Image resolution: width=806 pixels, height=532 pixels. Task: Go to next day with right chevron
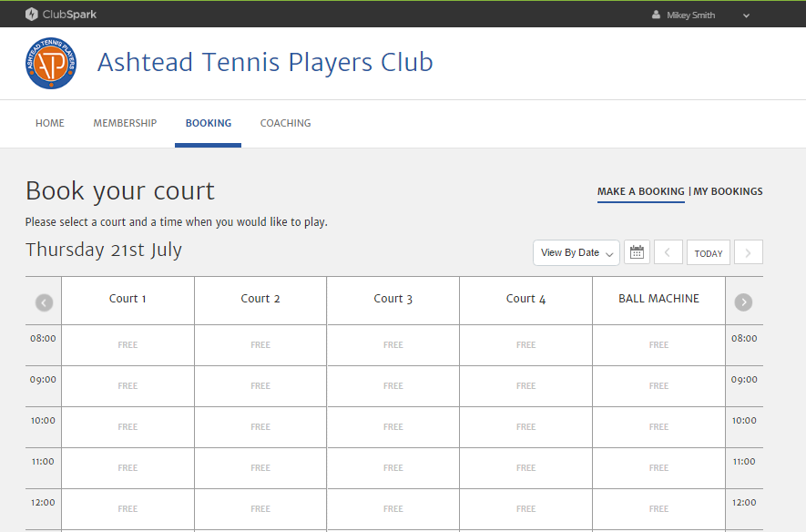[748, 252]
